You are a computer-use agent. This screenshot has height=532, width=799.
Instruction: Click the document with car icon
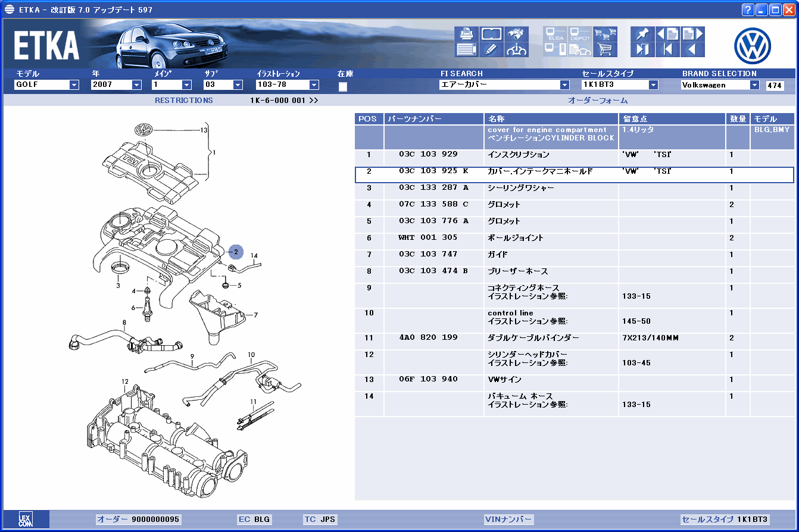pos(580,50)
